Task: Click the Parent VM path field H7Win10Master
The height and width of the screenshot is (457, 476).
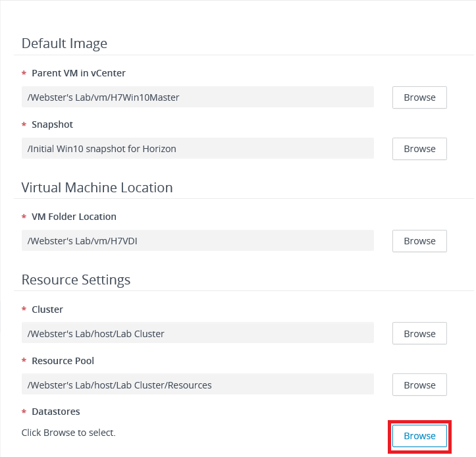Action: [198, 97]
